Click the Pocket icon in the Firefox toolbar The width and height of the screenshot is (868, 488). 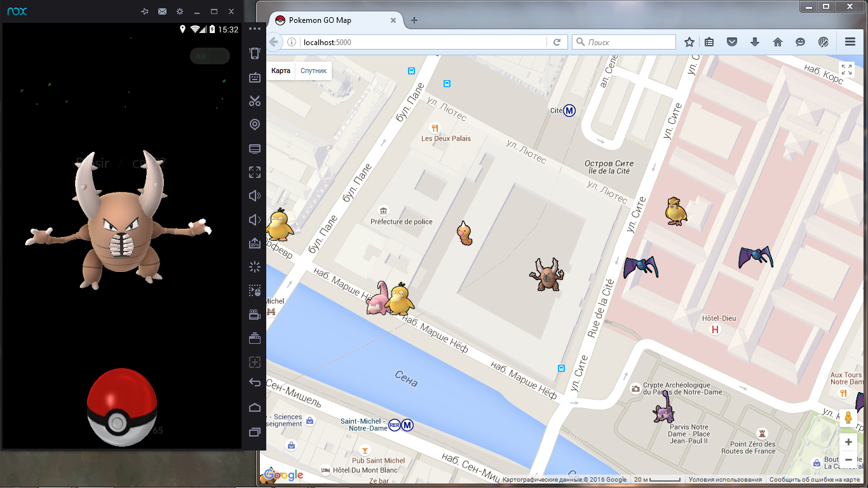click(x=732, y=42)
